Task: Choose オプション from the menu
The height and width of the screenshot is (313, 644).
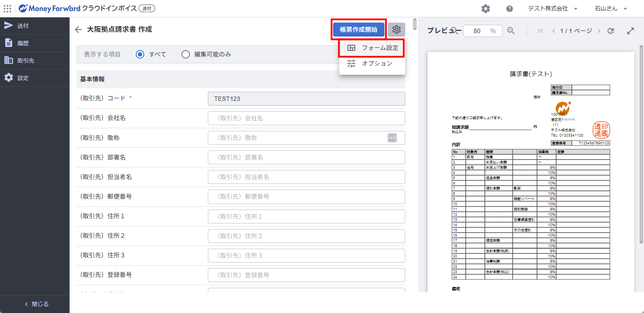Action: tap(372, 63)
